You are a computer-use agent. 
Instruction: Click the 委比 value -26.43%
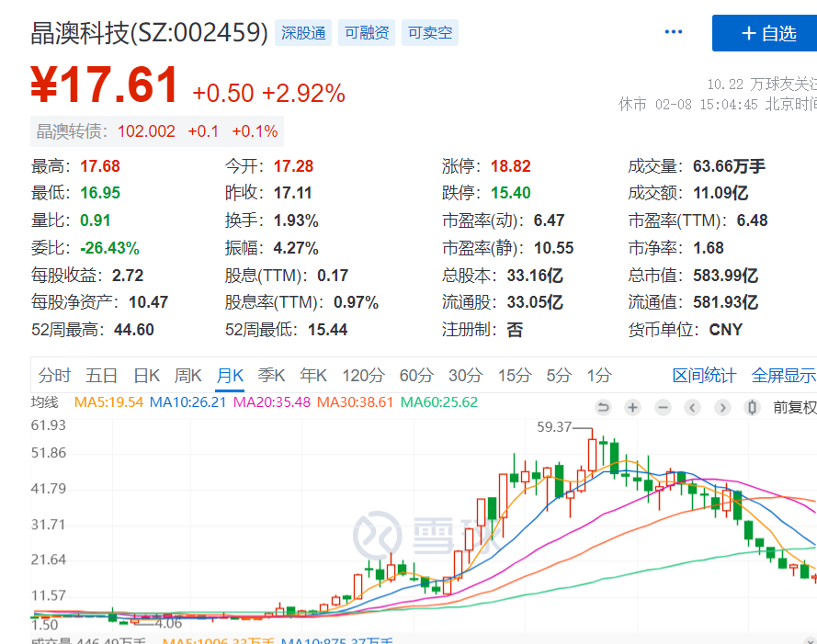tap(109, 248)
